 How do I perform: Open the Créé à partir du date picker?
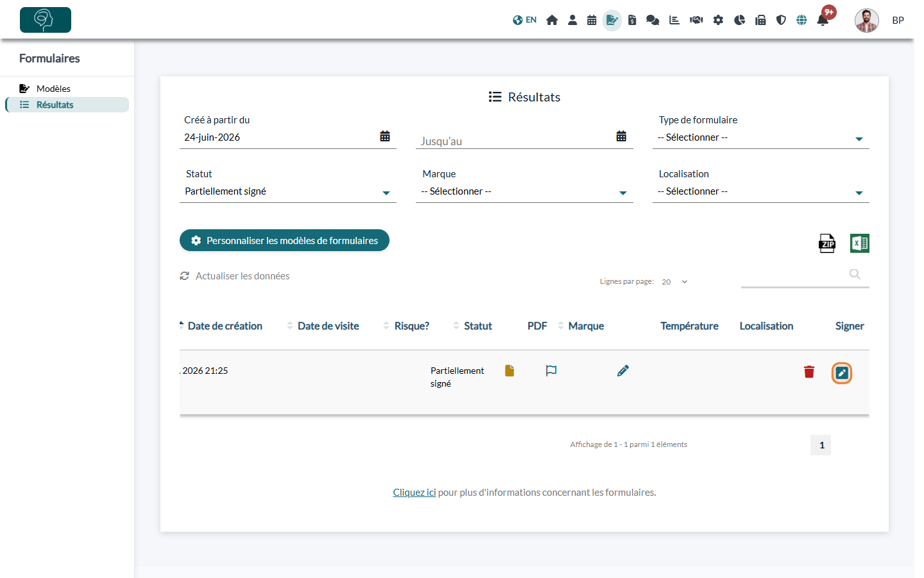pyautogui.click(x=385, y=136)
